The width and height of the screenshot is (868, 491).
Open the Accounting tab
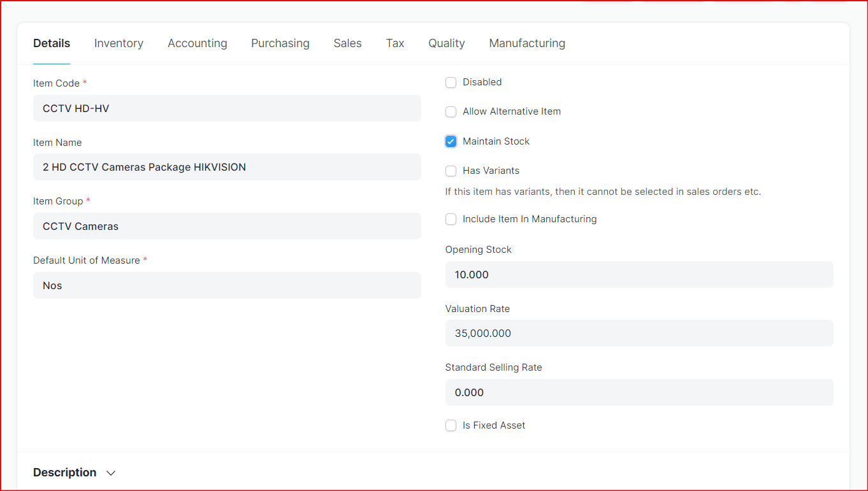[x=197, y=43]
